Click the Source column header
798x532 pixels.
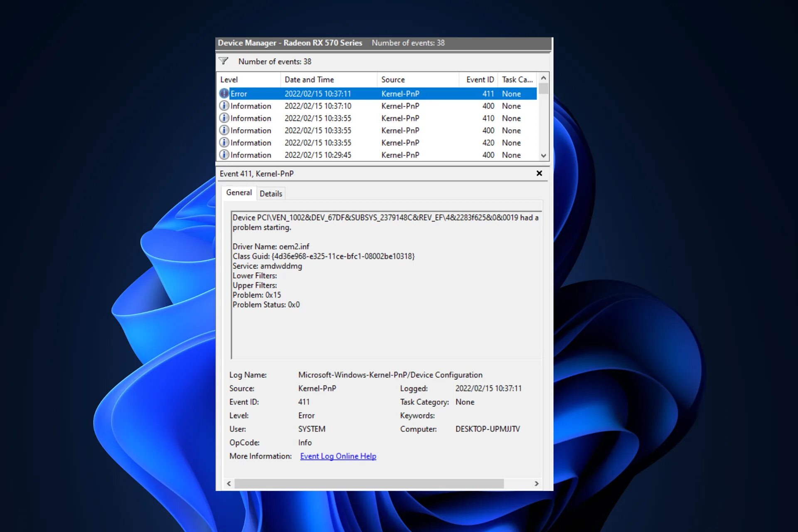392,79
